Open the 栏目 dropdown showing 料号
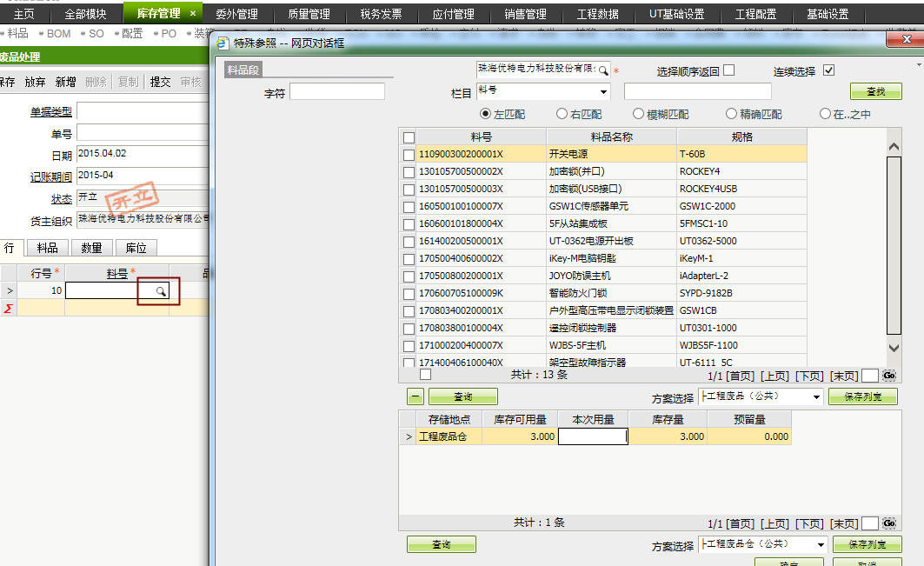The height and width of the screenshot is (566, 924). tap(603, 92)
